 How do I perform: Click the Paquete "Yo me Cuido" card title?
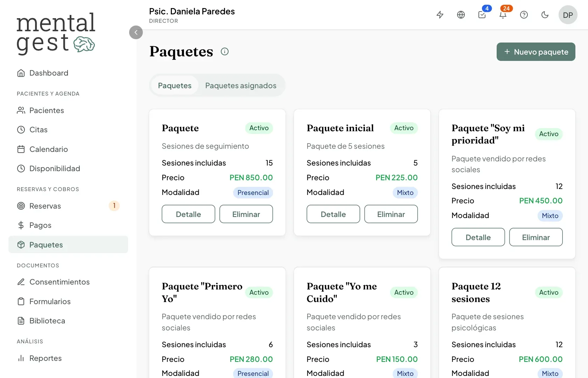[x=342, y=292]
